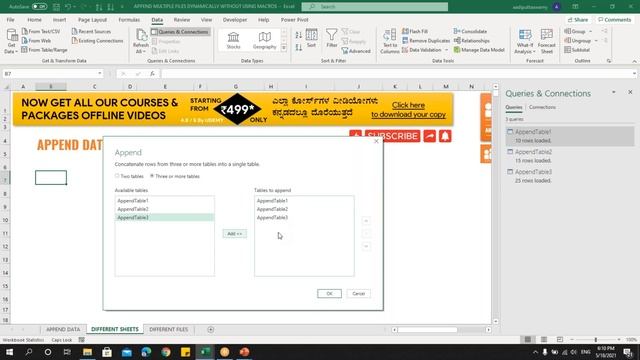Open Manage Data Model

coord(479,50)
